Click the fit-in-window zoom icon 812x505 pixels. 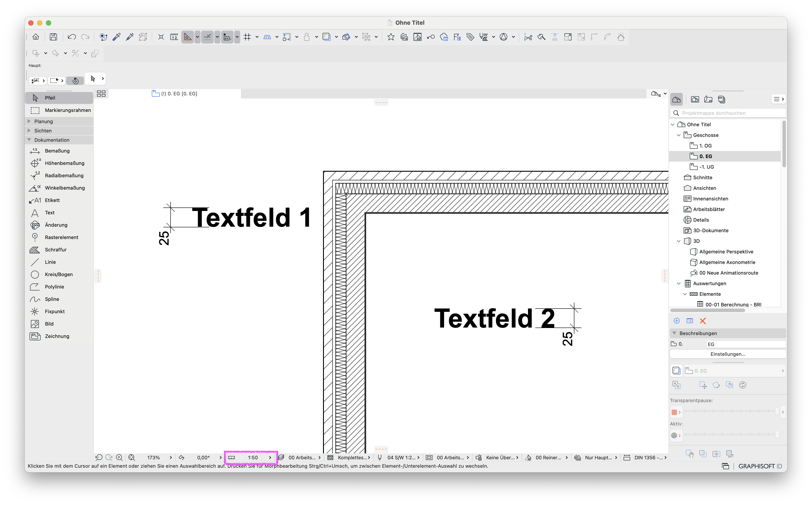click(x=132, y=458)
